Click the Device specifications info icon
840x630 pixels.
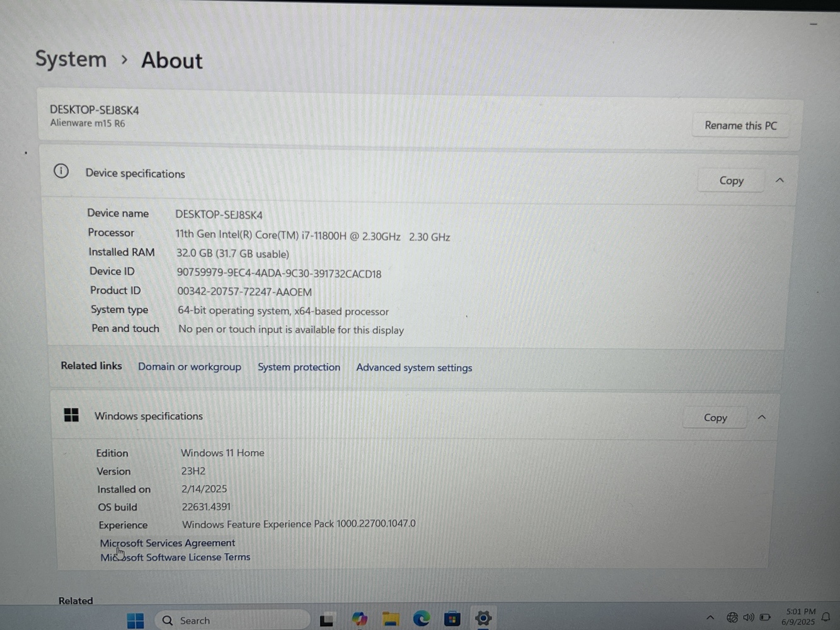[61, 171]
